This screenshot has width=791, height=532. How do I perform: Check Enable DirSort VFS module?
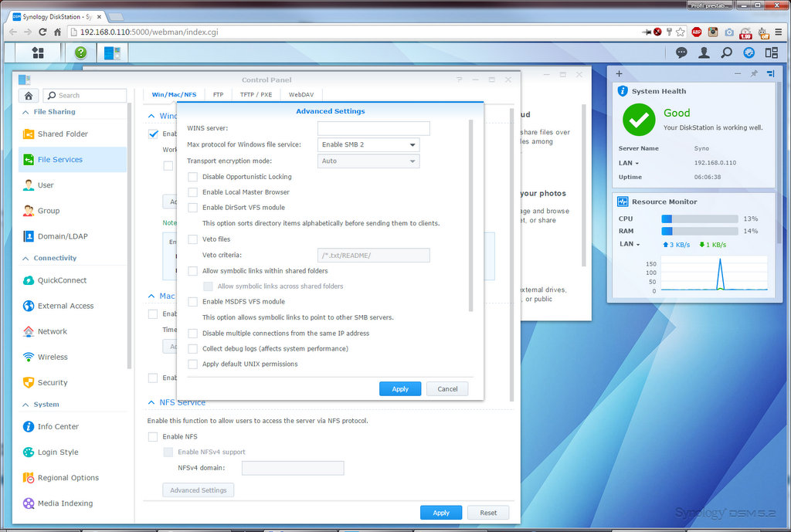(x=192, y=207)
